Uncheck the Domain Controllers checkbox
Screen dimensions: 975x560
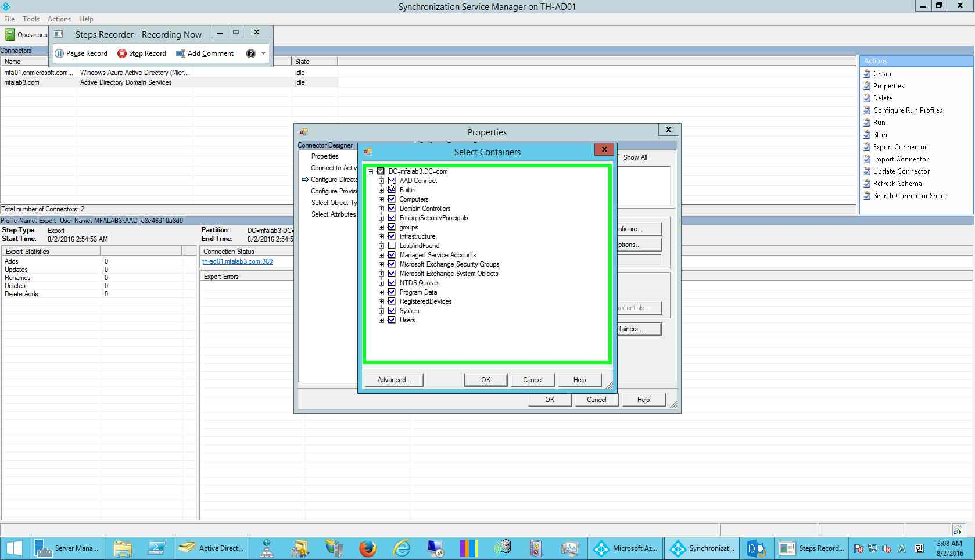pyautogui.click(x=392, y=209)
